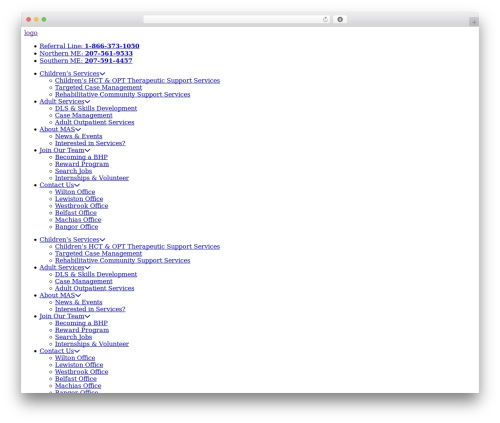Open a new tab with plus button
Viewport: 500px width, 423px height.
click(474, 22)
